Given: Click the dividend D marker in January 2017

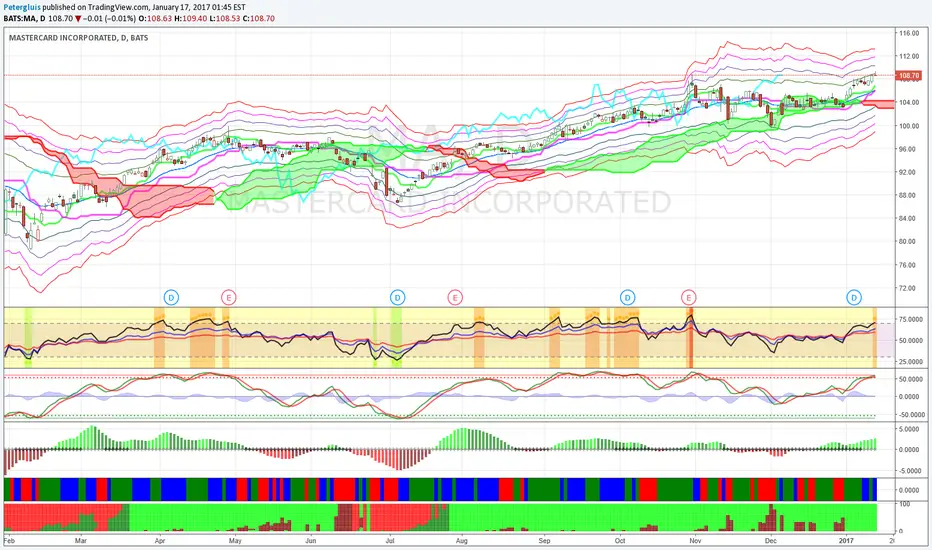Looking at the screenshot, I should tap(854, 297).
